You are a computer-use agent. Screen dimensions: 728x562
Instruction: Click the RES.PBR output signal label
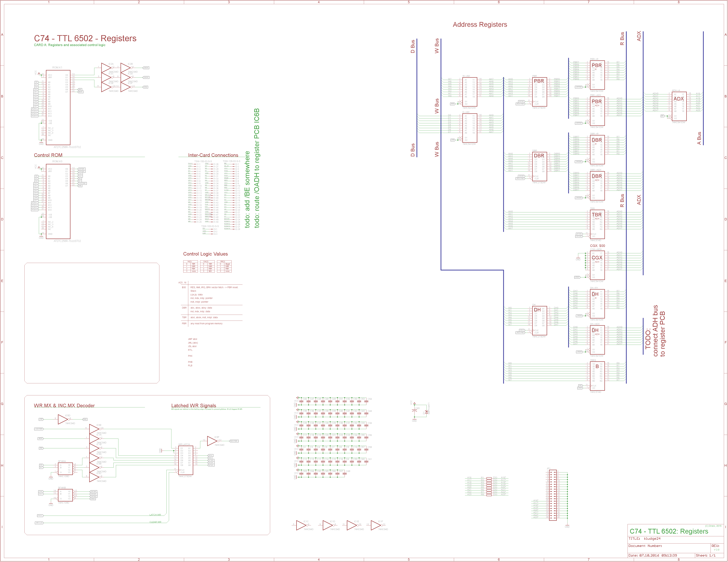(234, 441)
